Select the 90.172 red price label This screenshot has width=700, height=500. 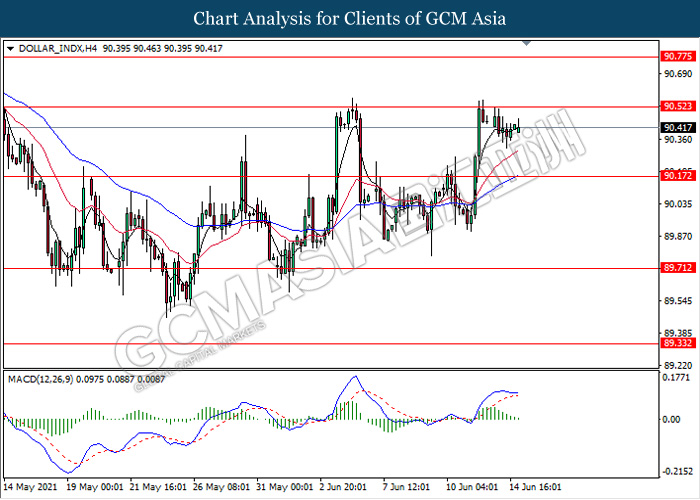click(x=677, y=176)
